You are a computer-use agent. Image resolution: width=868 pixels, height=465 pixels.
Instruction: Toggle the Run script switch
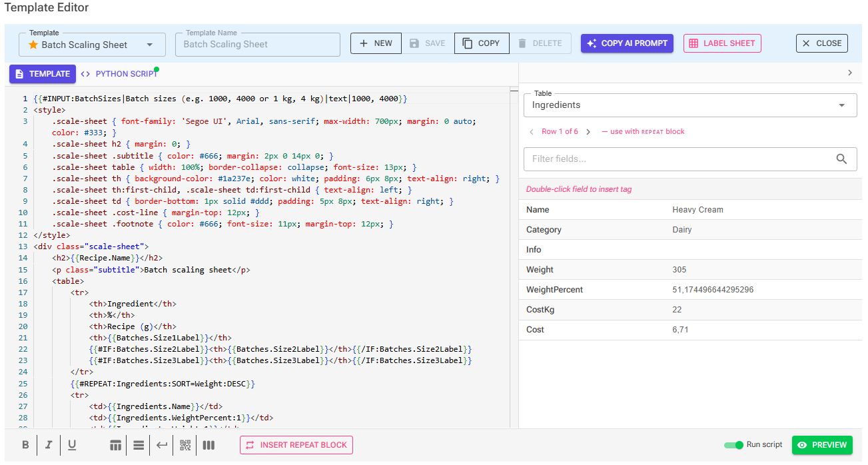click(x=733, y=445)
